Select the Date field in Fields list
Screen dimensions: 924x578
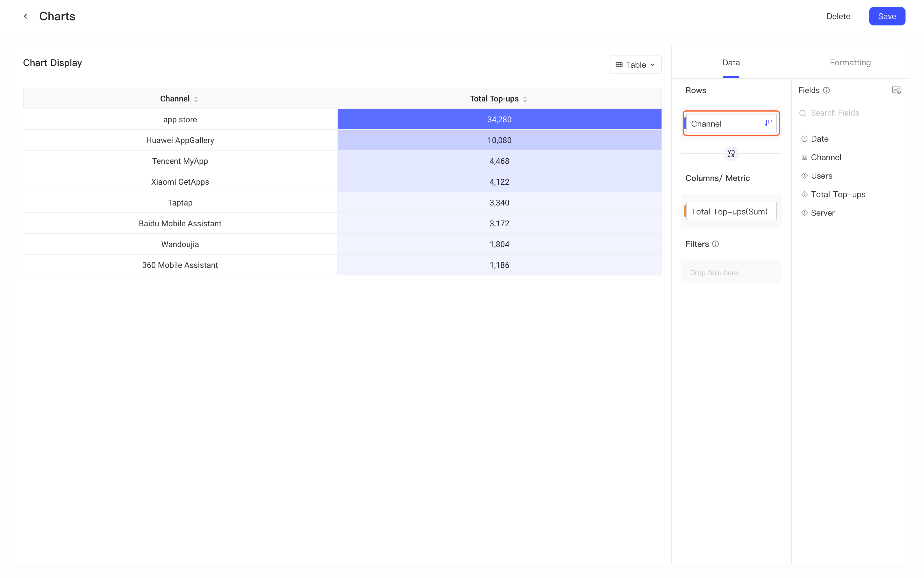tap(819, 139)
